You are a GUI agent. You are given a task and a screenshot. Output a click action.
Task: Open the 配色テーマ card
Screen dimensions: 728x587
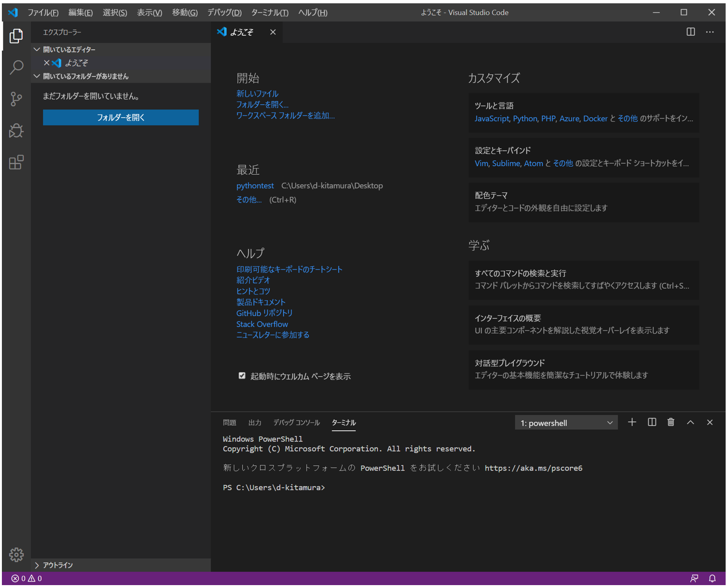[584, 202]
